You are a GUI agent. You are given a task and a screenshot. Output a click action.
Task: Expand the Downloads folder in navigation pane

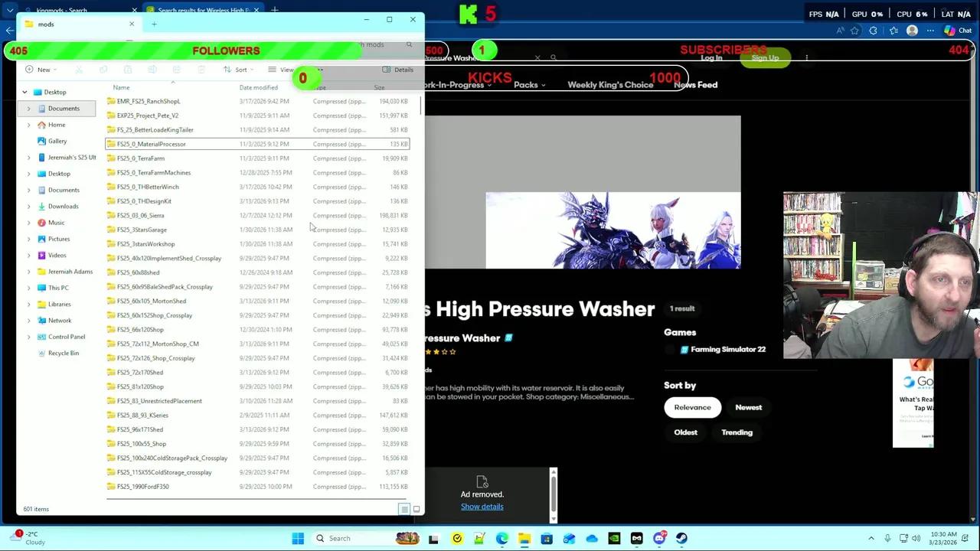click(x=29, y=206)
